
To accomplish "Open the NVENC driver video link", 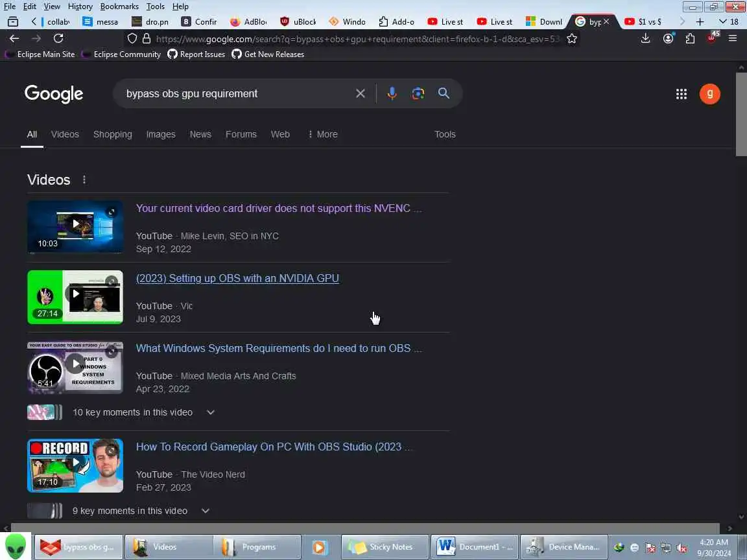I will click(279, 209).
